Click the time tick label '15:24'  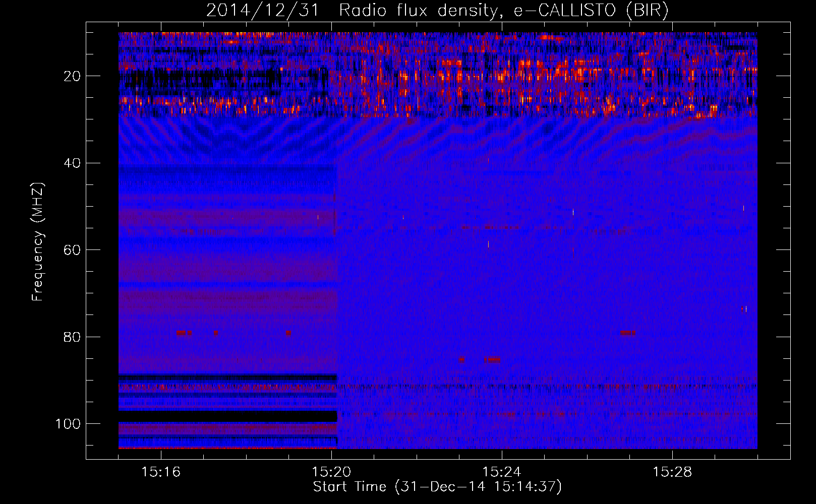(x=502, y=472)
